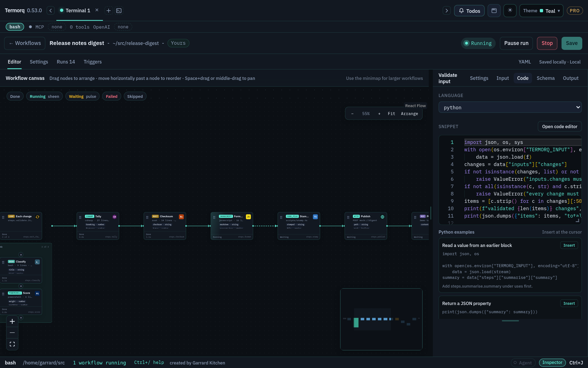Open the Runs 14 tab
The image size is (588, 368).
coord(66,62)
